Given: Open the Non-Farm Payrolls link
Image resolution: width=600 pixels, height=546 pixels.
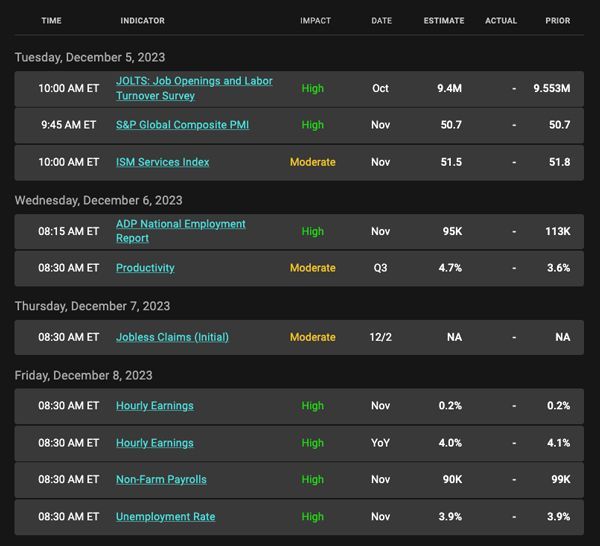Looking at the screenshot, I should coord(161,479).
